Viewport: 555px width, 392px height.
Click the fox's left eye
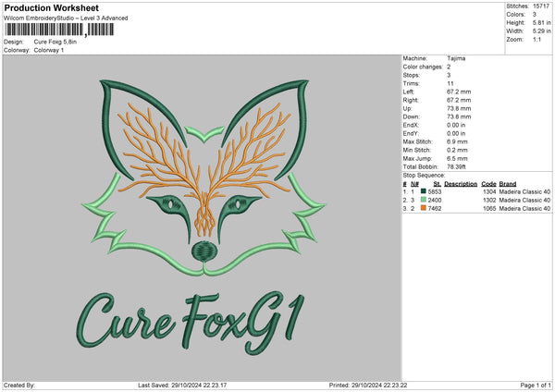168,201
